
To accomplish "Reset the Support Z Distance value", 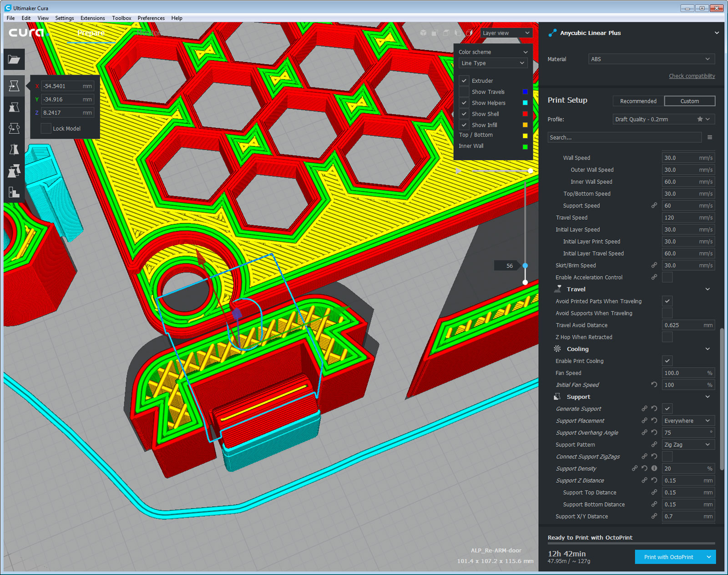I will click(x=654, y=480).
